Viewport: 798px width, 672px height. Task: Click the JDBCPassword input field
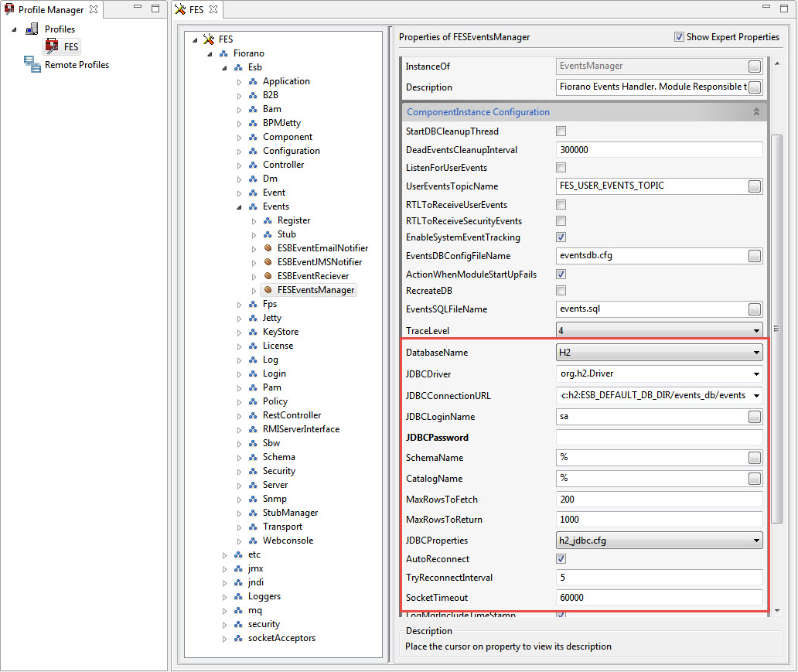(x=659, y=438)
